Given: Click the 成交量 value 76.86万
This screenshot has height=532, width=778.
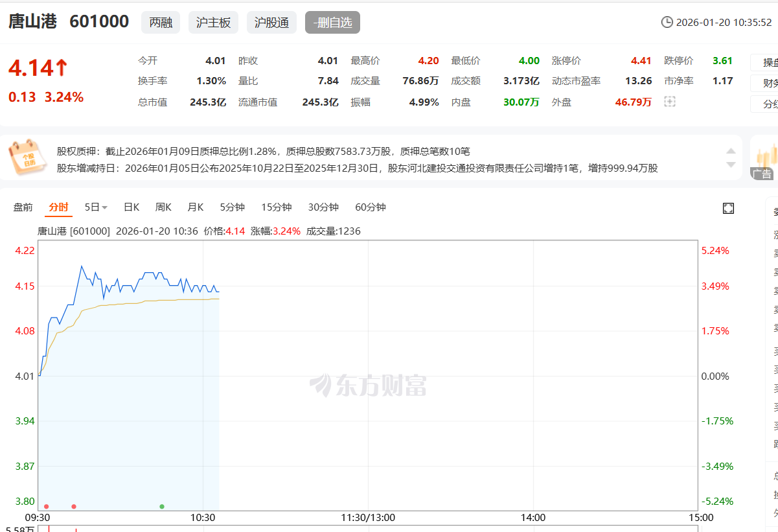Looking at the screenshot, I should (x=420, y=81).
